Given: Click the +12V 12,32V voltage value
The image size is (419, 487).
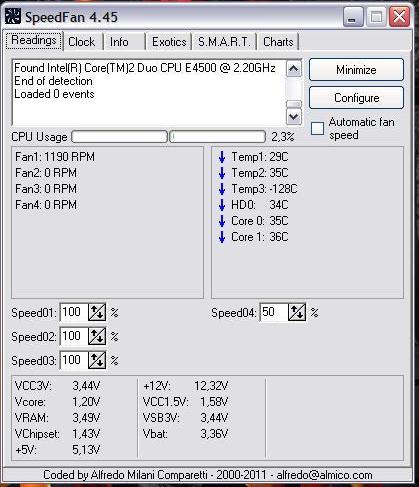Looking at the screenshot, I should click(x=211, y=386).
